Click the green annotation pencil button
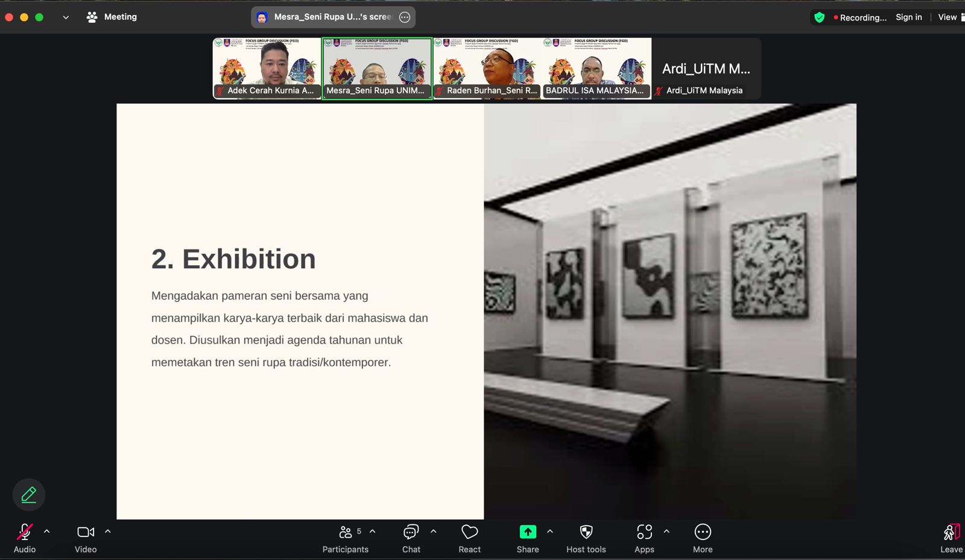 point(29,495)
